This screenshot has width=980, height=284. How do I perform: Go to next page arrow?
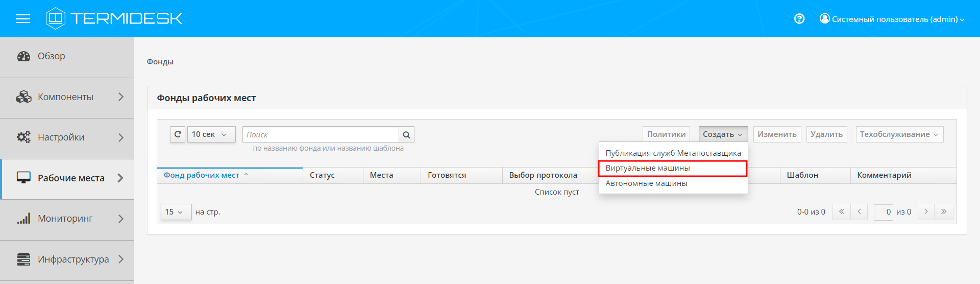(x=926, y=212)
